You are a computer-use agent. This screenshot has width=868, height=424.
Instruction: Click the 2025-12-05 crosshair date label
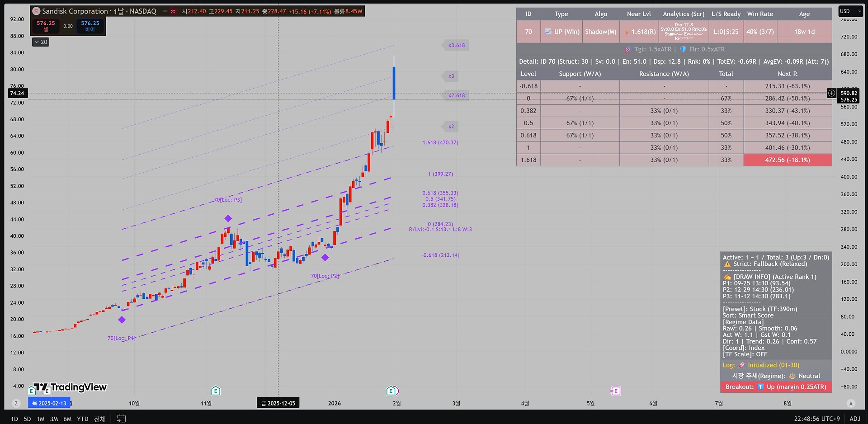pos(278,403)
